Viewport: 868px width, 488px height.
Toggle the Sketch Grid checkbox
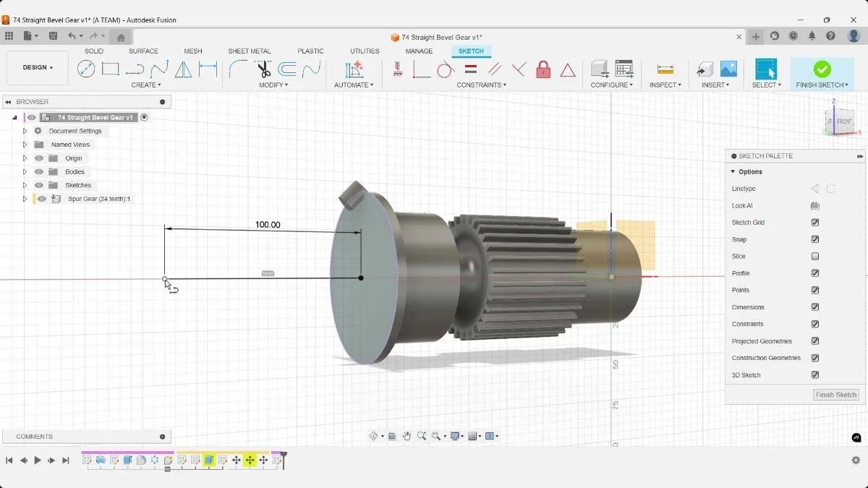click(x=815, y=223)
